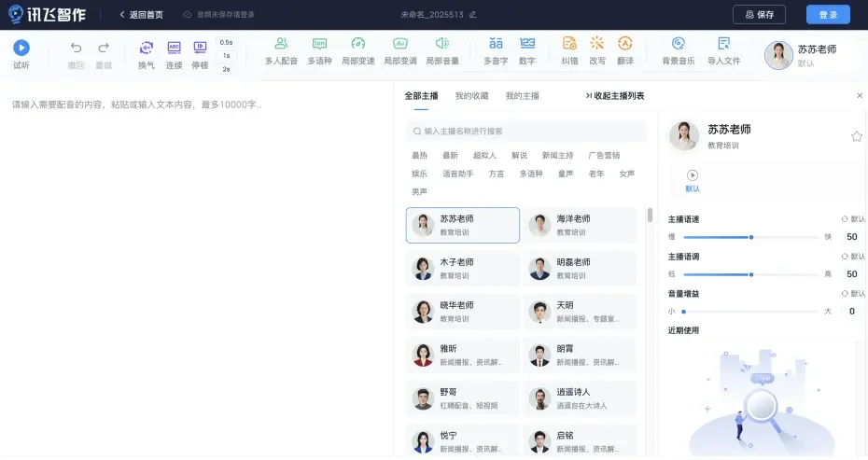Select the 海洋老师 anchor card

tap(580, 225)
